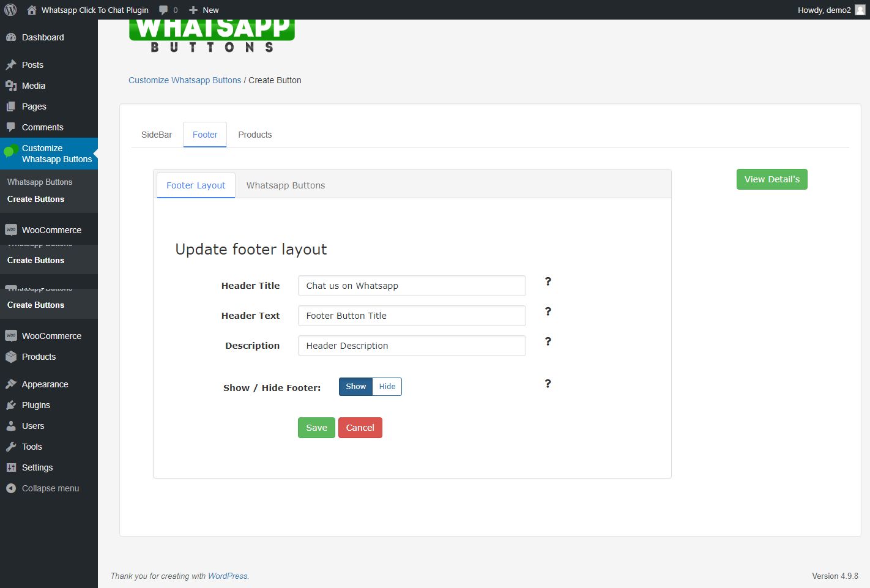Click the green Customize Whatsapp Buttons icon
The image size is (870, 588).
click(10, 151)
